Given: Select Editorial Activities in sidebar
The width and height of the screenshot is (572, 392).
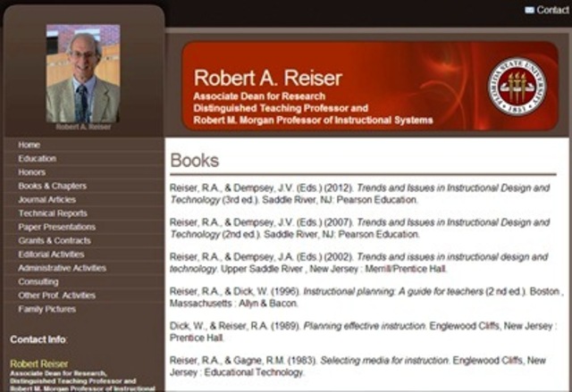Looking at the screenshot, I should [x=51, y=254].
